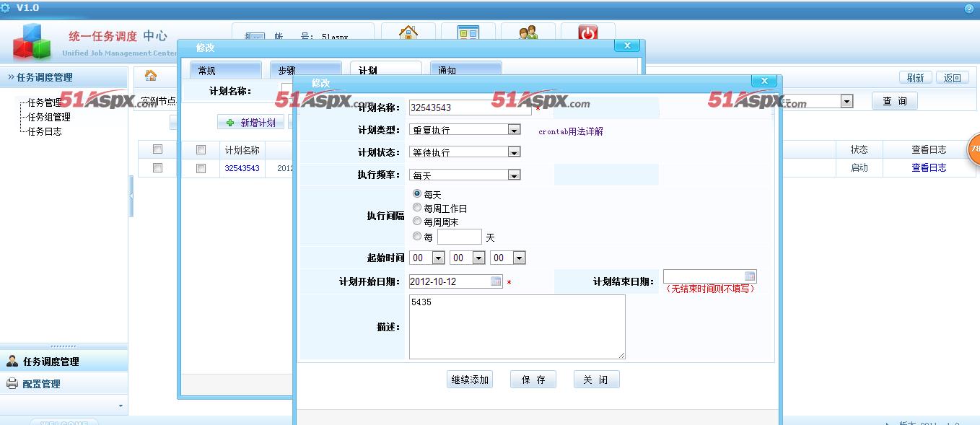The width and height of the screenshot is (980, 425).
Task: Click the home house icon in top toolbar
Action: tap(408, 32)
